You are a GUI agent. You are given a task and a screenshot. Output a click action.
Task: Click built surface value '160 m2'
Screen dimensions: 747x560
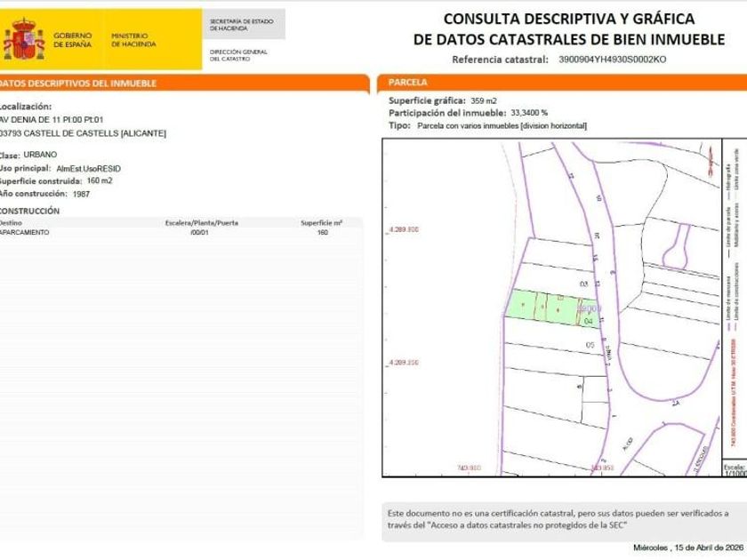click(x=100, y=181)
